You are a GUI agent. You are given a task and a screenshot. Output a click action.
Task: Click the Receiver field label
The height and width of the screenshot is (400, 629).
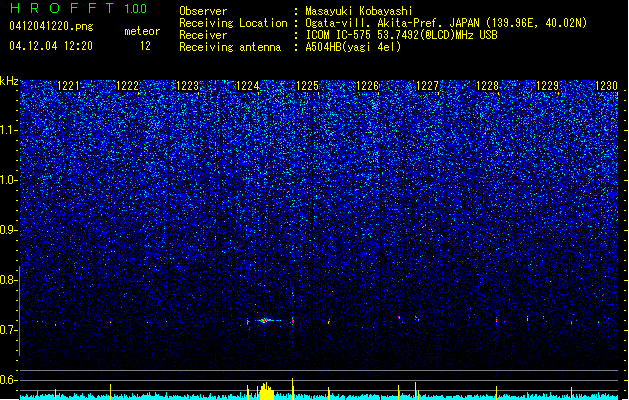[203, 35]
